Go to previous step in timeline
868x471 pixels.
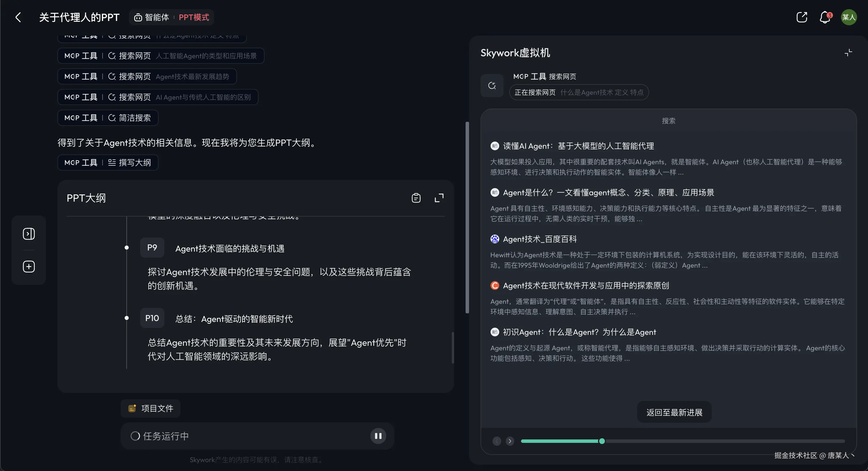[x=497, y=441]
